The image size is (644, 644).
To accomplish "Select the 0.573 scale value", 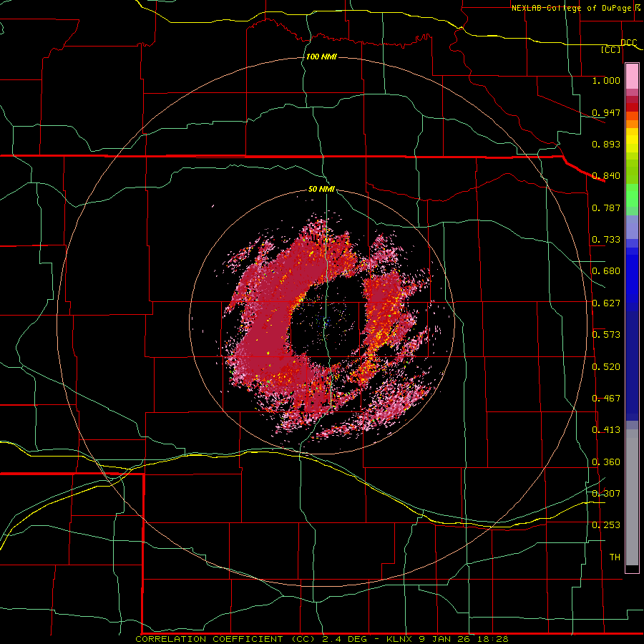I will coord(606,335).
